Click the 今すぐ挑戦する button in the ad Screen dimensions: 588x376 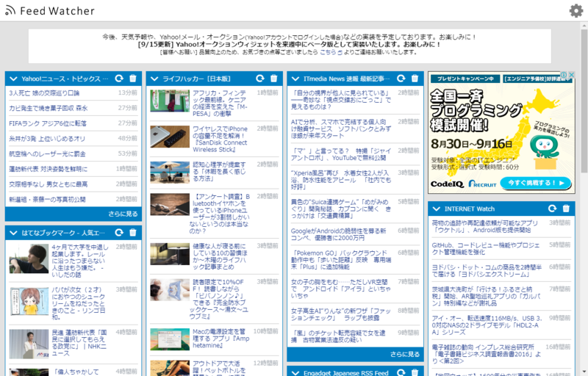[x=537, y=183]
